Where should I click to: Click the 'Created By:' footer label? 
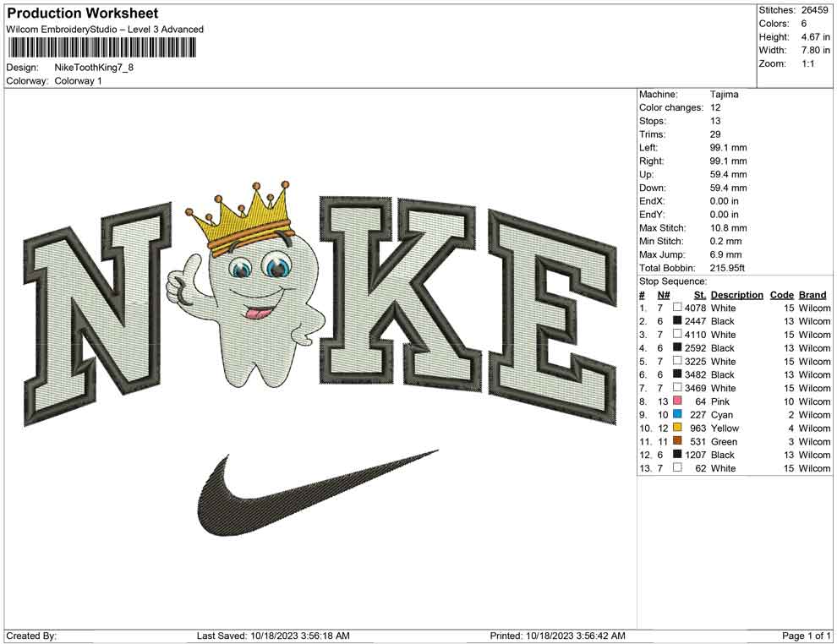(31, 636)
